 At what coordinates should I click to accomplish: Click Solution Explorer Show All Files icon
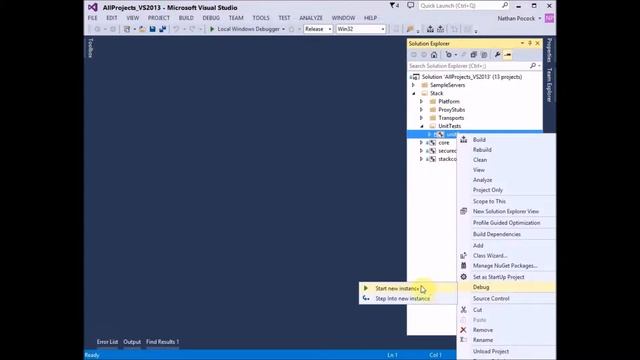(x=484, y=55)
